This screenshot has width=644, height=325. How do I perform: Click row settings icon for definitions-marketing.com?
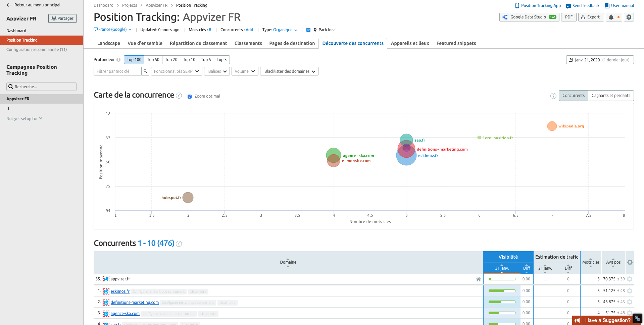[x=630, y=302]
